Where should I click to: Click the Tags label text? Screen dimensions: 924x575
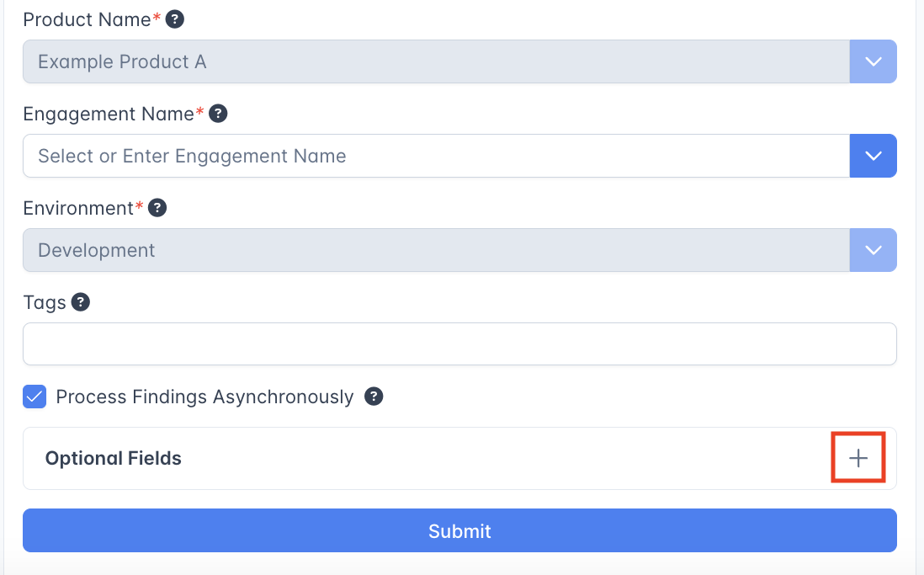(x=45, y=302)
